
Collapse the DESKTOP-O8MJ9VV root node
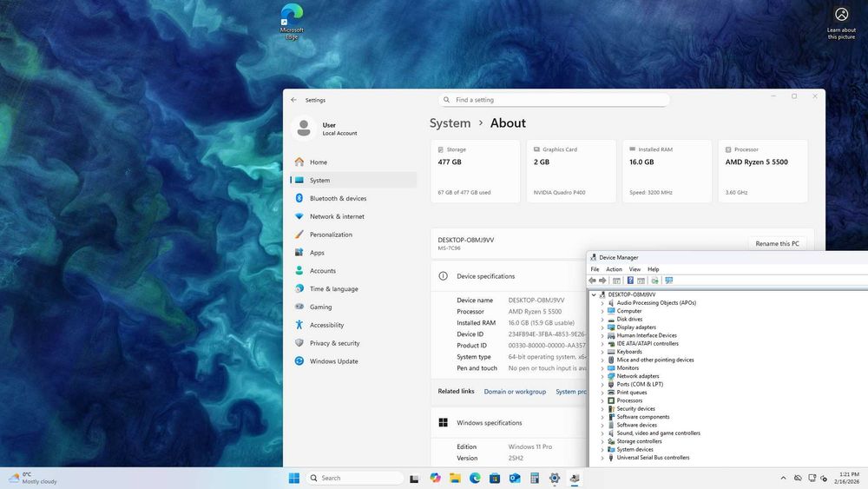(x=594, y=294)
